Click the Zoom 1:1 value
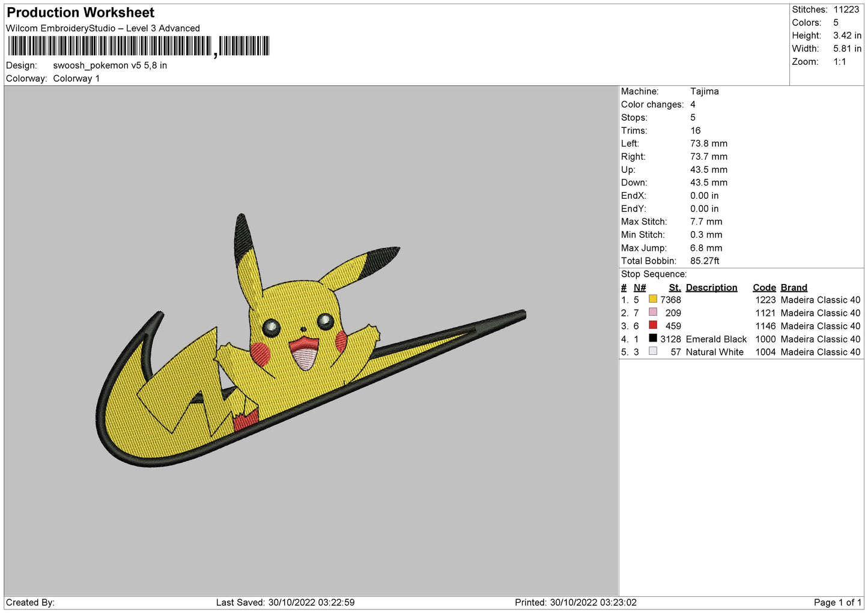Screen dimensions: 868x613 click(x=839, y=62)
